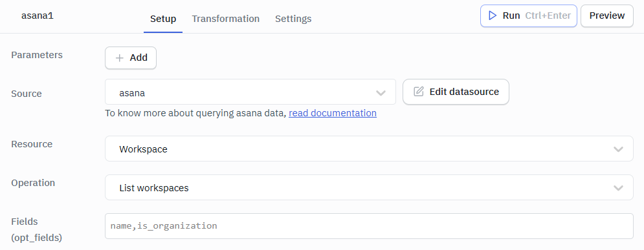Viewport: 644px width, 250px height.
Task: Click the Source dropdown chevron arrow
Action: (x=381, y=93)
